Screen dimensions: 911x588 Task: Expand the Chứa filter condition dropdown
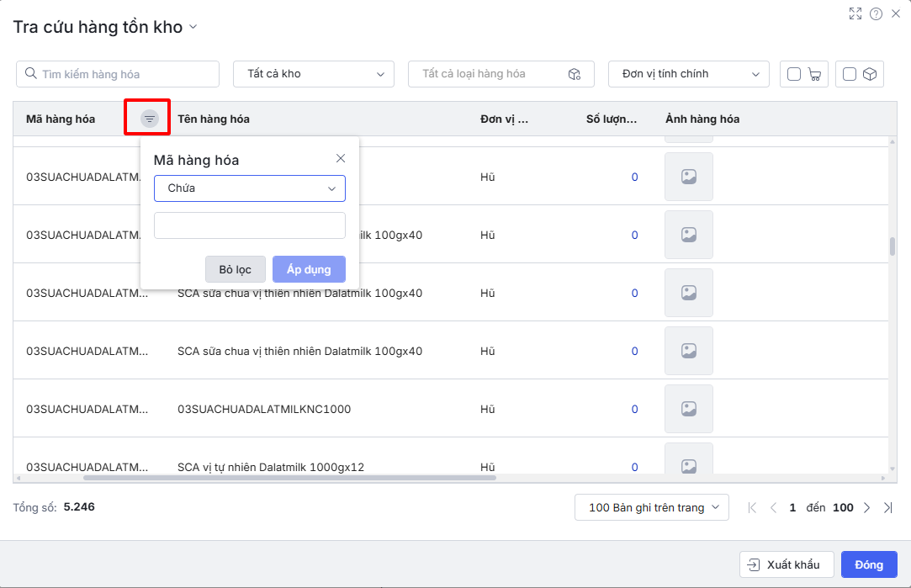point(249,188)
